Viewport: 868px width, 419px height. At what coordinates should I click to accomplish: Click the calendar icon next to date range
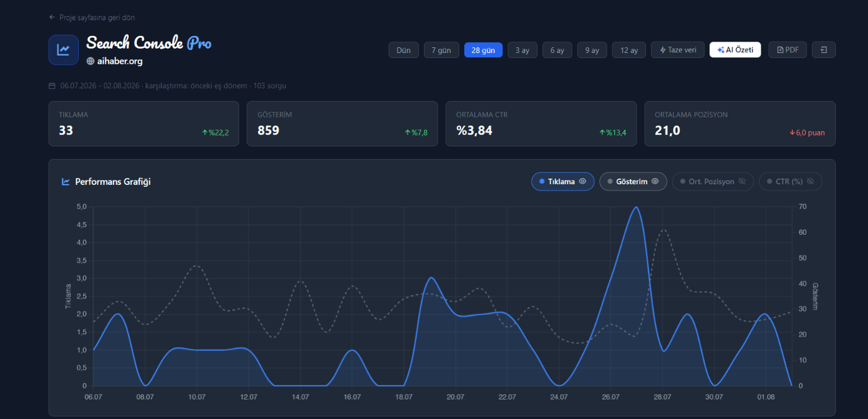tap(52, 86)
